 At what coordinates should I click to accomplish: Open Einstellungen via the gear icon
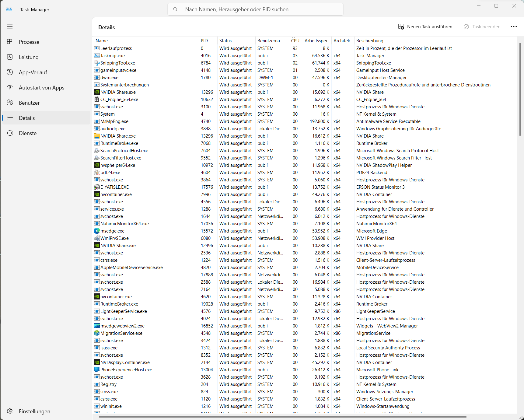[10, 411]
